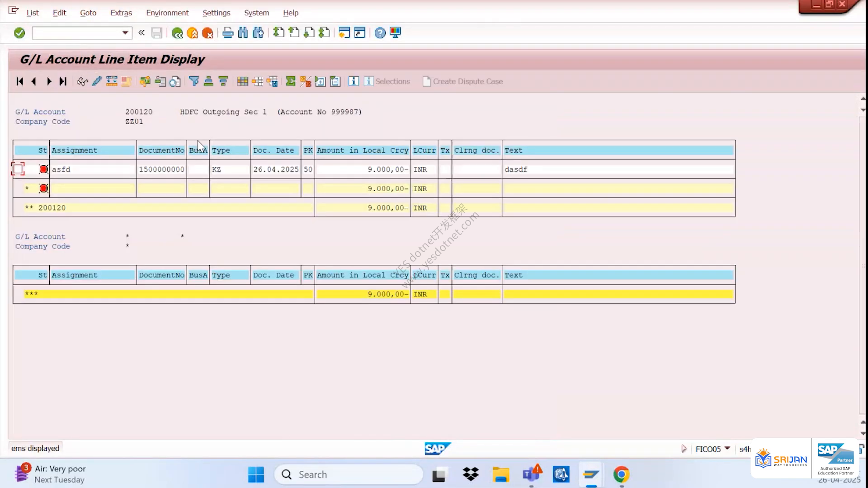Expand the FICO05 system dropdown
Image resolution: width=868 pixels, height=488 pixels.
(727, 449)
